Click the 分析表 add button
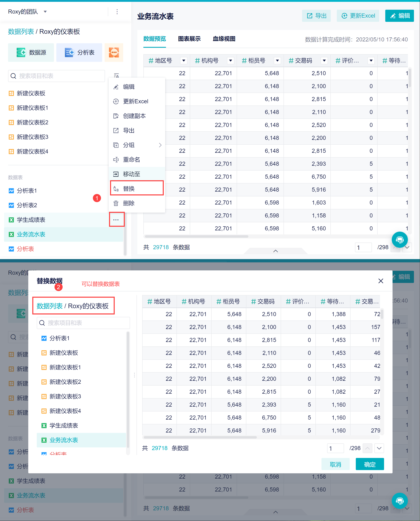 (x=79, y=52)
